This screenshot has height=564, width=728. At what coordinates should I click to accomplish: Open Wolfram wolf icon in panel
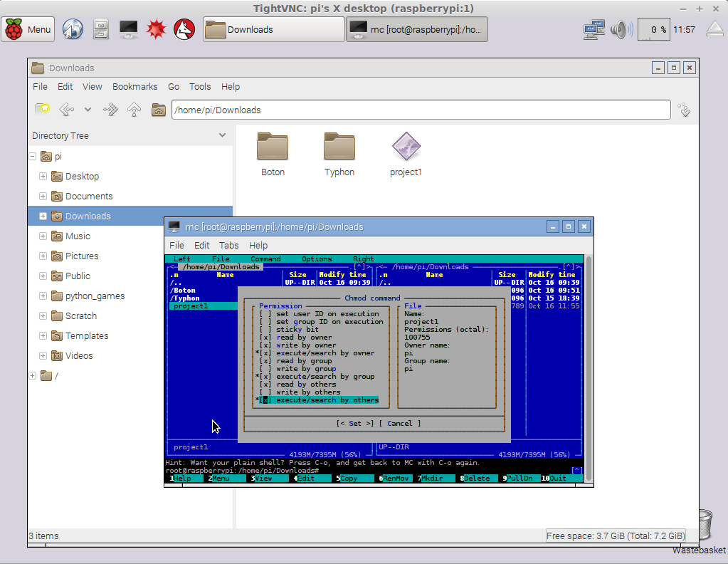[184, 29]
